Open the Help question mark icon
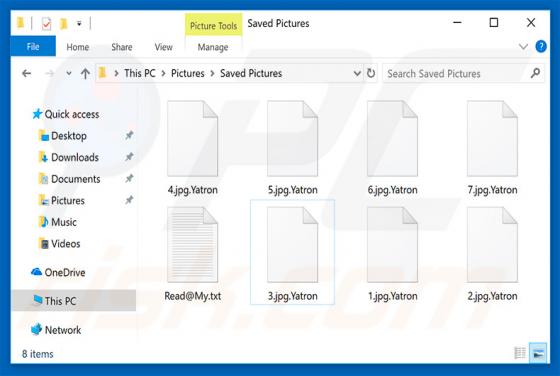The width and height of the screenshot is (560, 376). point(541,46)
